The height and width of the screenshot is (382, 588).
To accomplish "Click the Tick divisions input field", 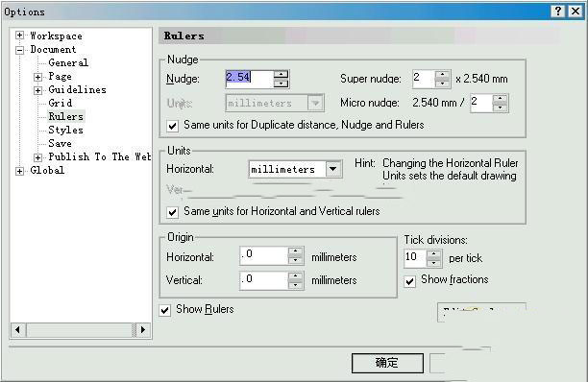I will point(415,258).
